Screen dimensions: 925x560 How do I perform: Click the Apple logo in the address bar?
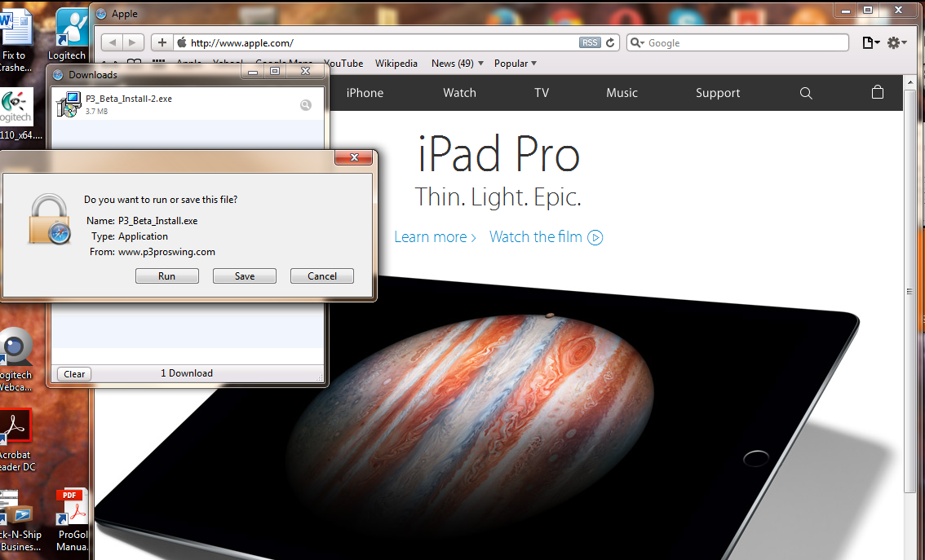182,42
